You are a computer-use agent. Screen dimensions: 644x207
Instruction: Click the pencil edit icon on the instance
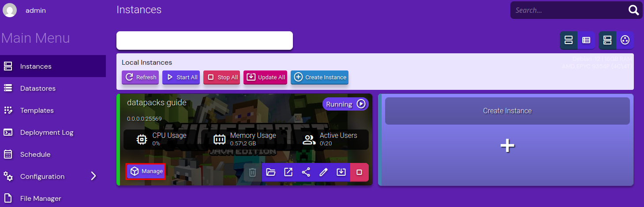[324, 172]
